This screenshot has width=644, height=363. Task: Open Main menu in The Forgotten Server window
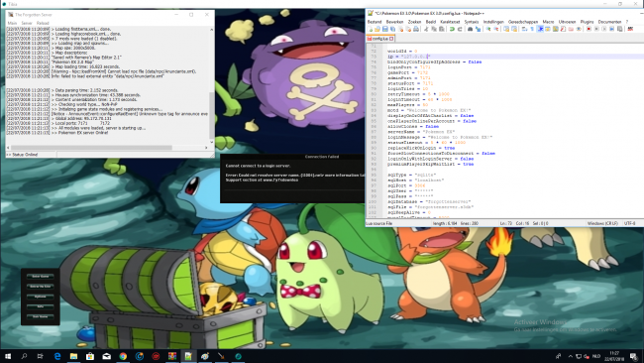pyautogui.click(x=12, y=24)
